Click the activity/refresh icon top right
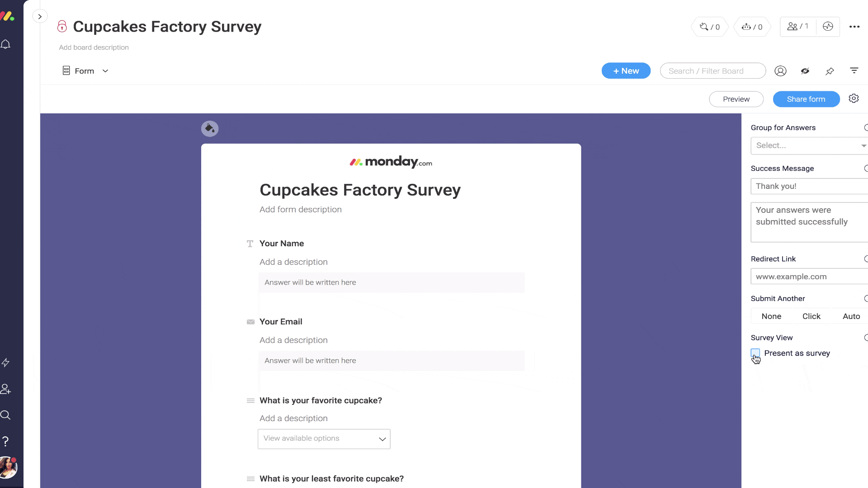Screen dimensions: 868x488 click(x=828, y=27)
